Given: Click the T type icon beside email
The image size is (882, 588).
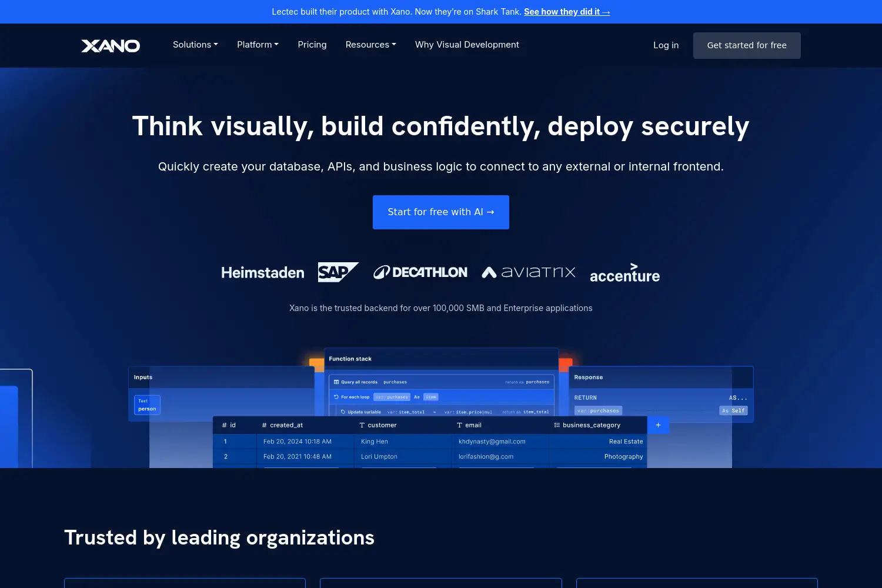Looking at the screenshot, I should click(x=459, y=425).
